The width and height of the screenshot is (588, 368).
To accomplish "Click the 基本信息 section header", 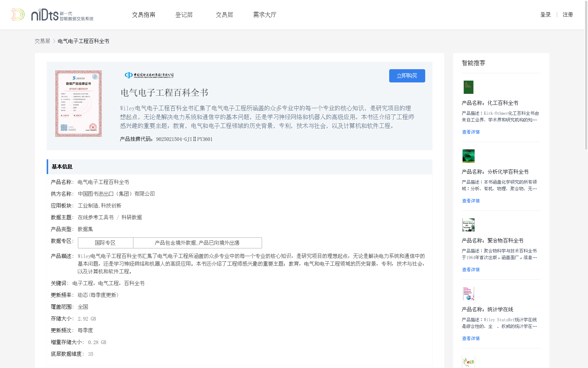I will click(240, 167).
